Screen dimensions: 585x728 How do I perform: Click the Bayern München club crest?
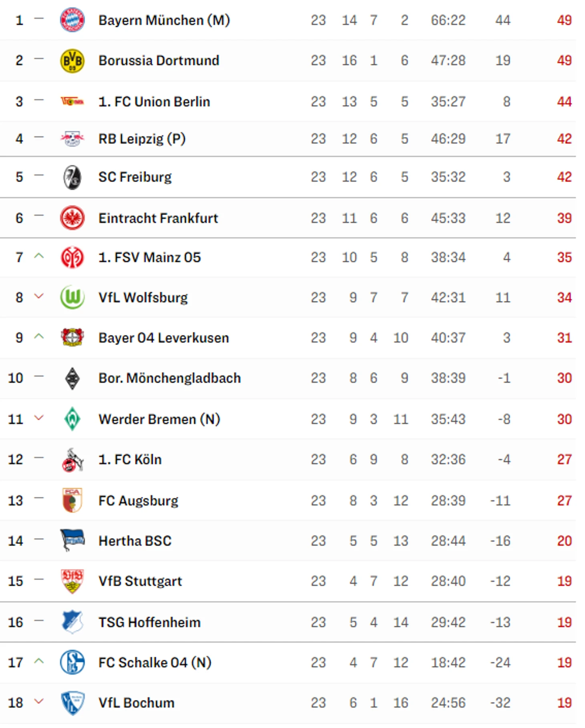[x=72, y=20]
